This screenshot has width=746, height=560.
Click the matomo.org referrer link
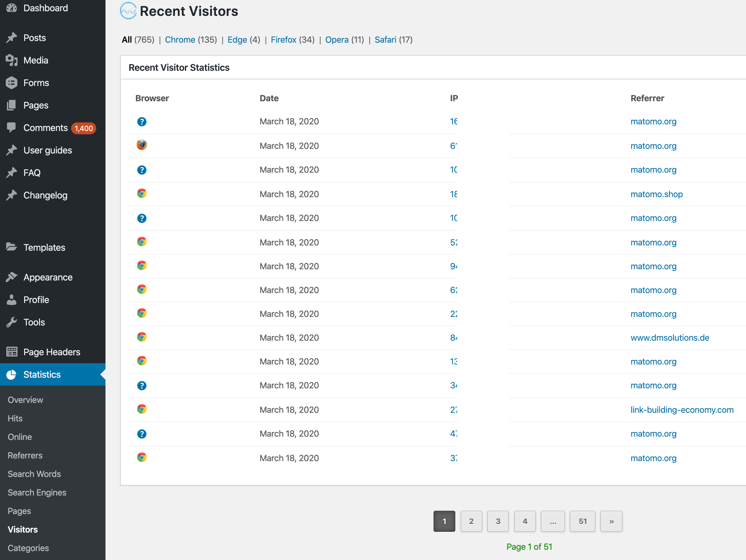[654, 122]
